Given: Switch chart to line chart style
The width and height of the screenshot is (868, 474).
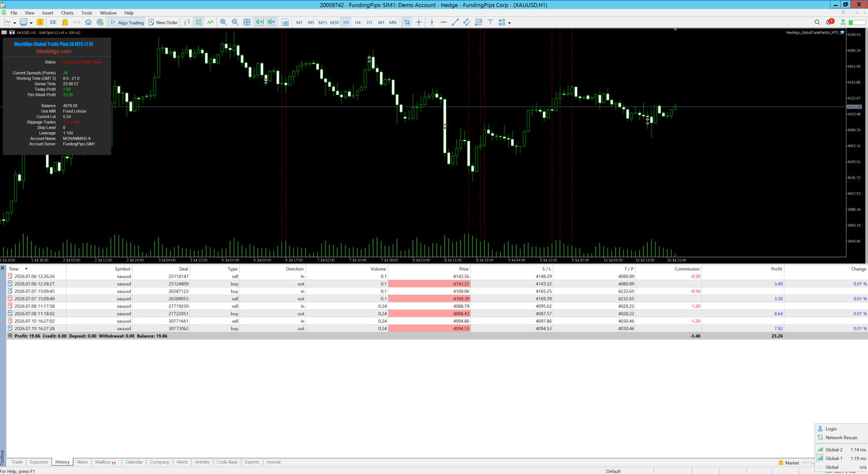Looking at the screenshot, I should pos(210,22).
